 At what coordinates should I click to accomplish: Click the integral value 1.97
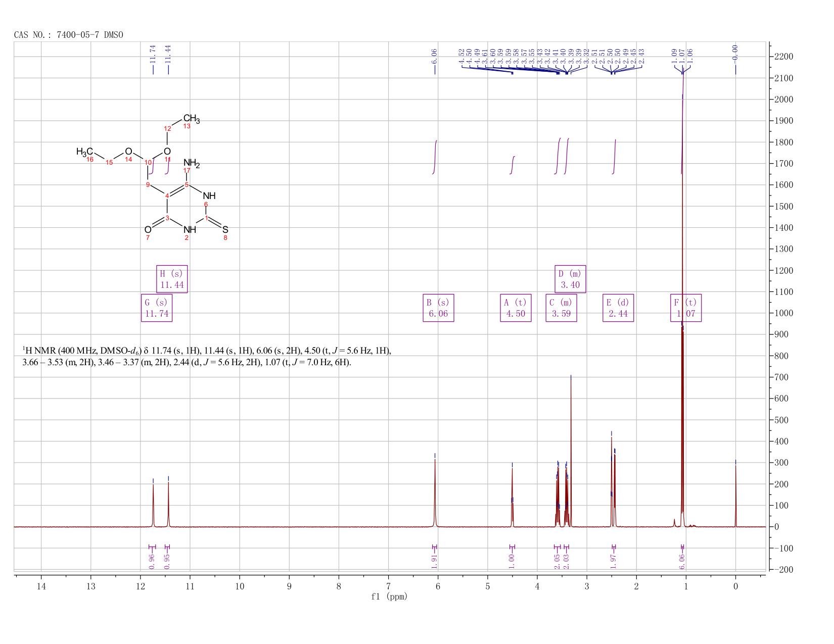pos(613,561)
